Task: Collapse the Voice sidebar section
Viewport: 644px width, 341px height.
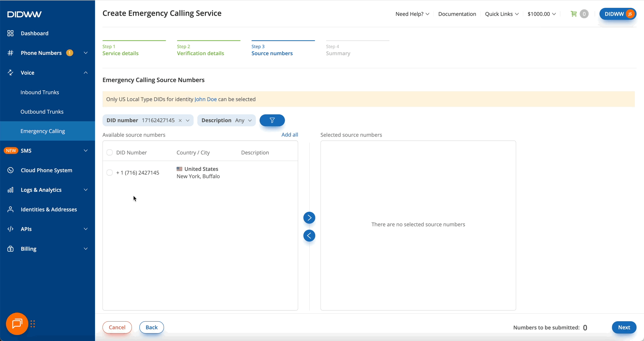Action: point(86,73)
